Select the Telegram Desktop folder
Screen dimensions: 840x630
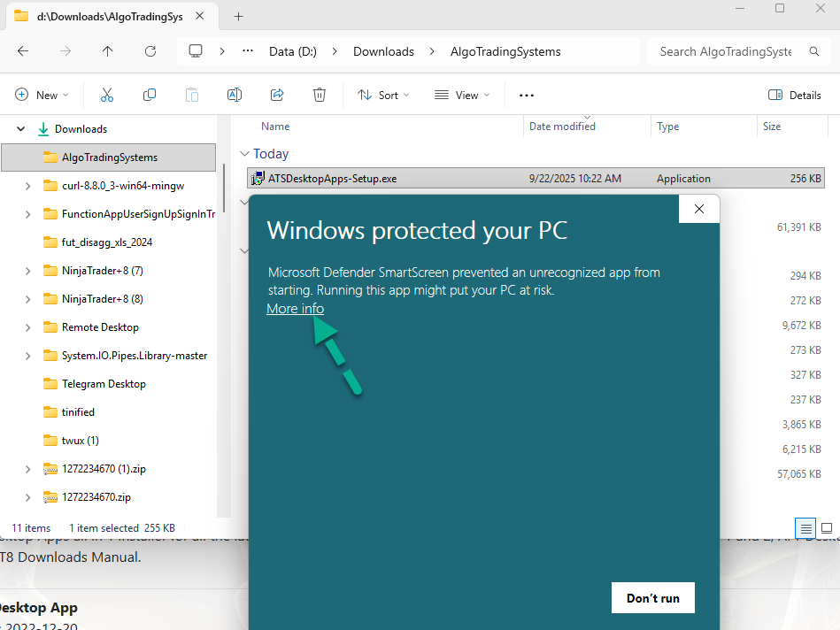point(104,384)
